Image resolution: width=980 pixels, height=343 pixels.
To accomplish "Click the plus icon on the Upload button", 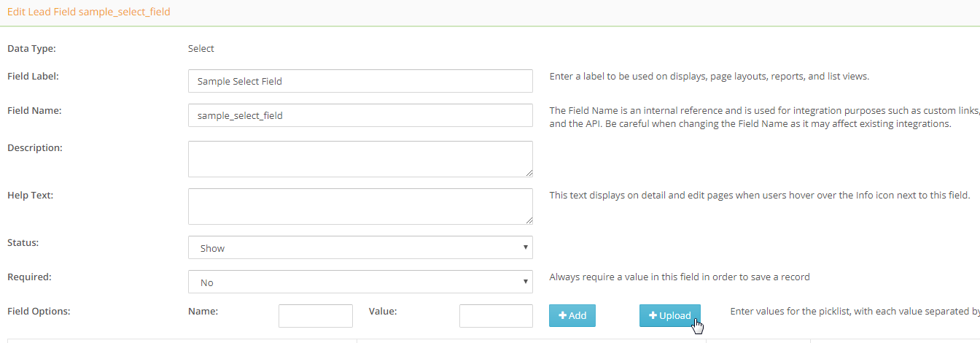I will 653,315.
